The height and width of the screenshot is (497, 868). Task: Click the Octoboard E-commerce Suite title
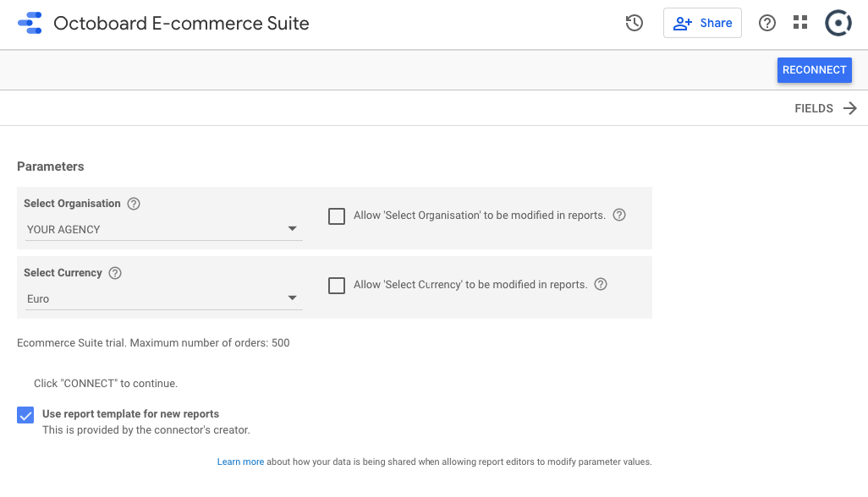181,23
